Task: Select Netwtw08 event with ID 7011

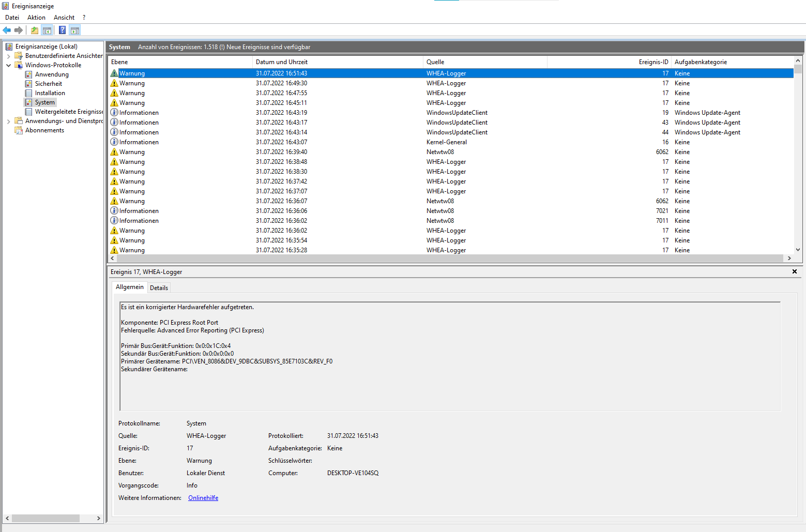Action: point(451,221)
